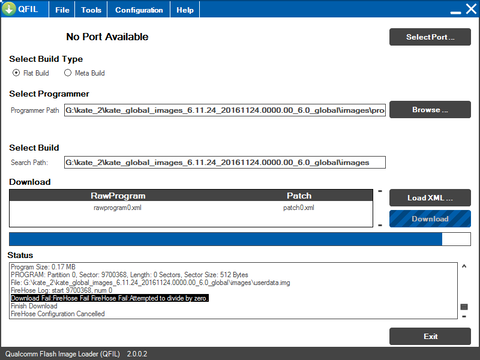Click into the Search Path field

click(x=225, y=162)
